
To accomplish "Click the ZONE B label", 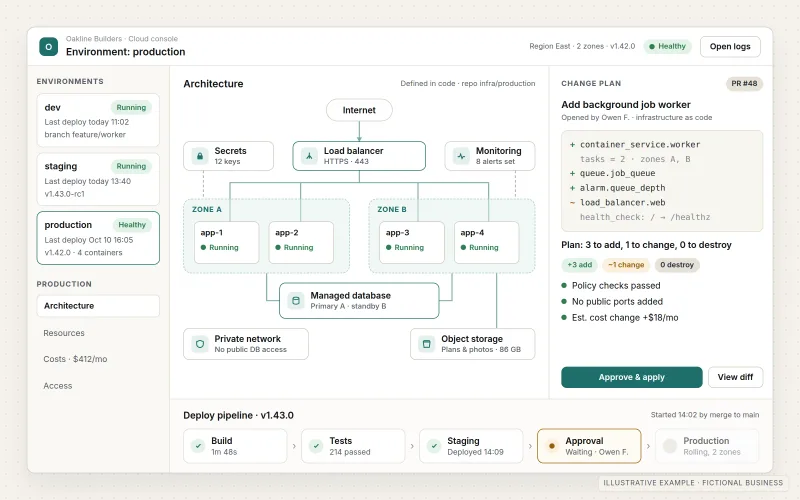I will 392,210.
